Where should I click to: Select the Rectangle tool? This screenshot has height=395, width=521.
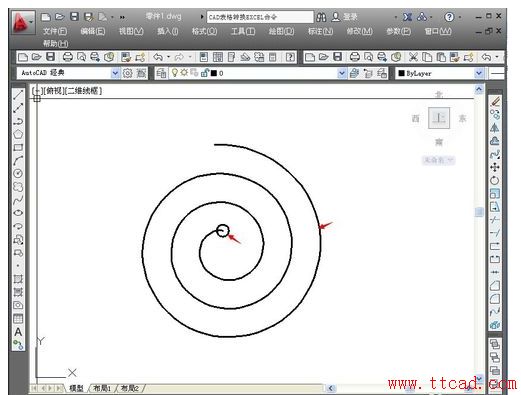[x=18, y=147]
